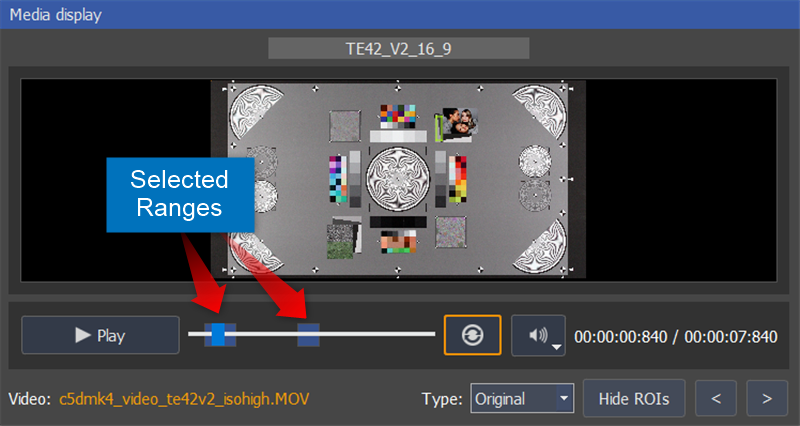
Task: Click the first selected range on timeline
Action: pyautogui.click(x=220, y=335)
